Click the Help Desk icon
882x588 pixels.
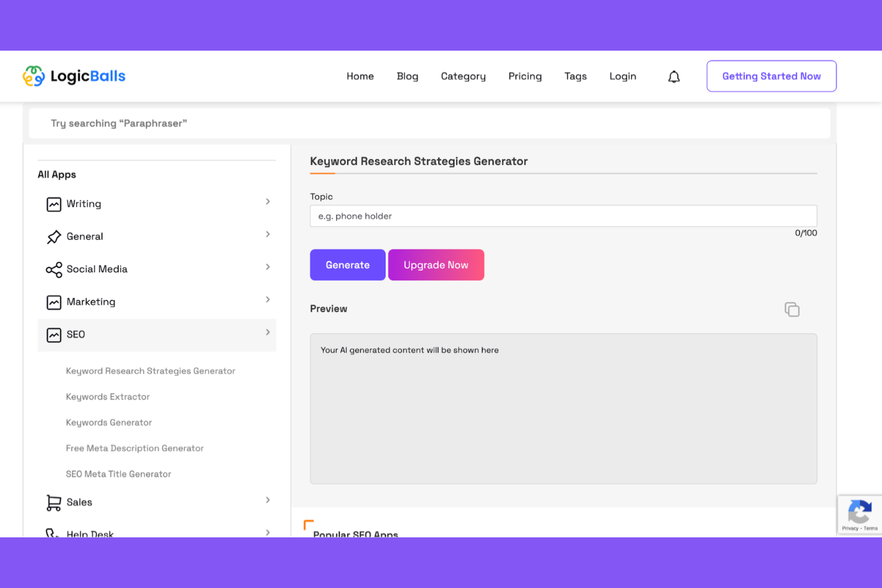pyautogui.click(x=54, y=532)
